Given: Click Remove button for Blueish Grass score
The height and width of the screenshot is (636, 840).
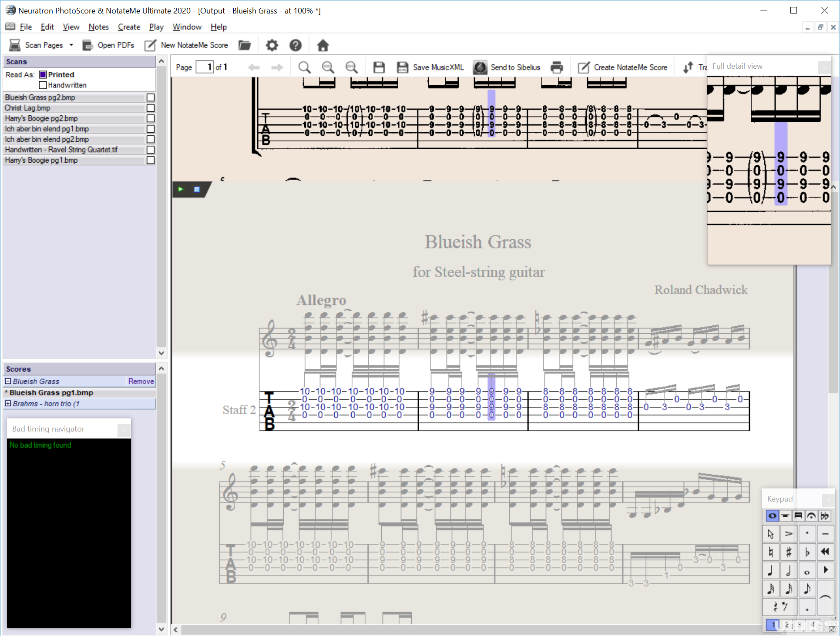Looking at the screenshot, I should click(x=141, y=381).
